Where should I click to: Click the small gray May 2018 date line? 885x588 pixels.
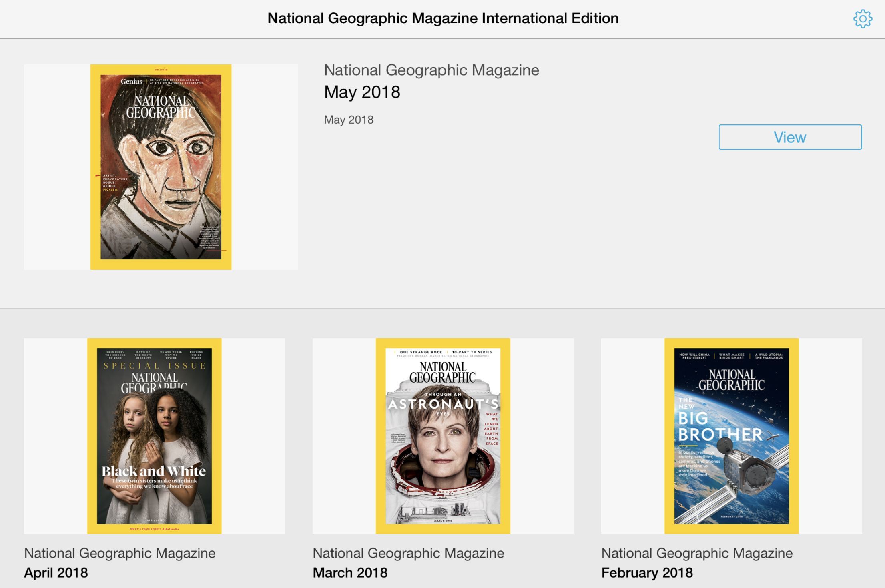coord(349,120)
